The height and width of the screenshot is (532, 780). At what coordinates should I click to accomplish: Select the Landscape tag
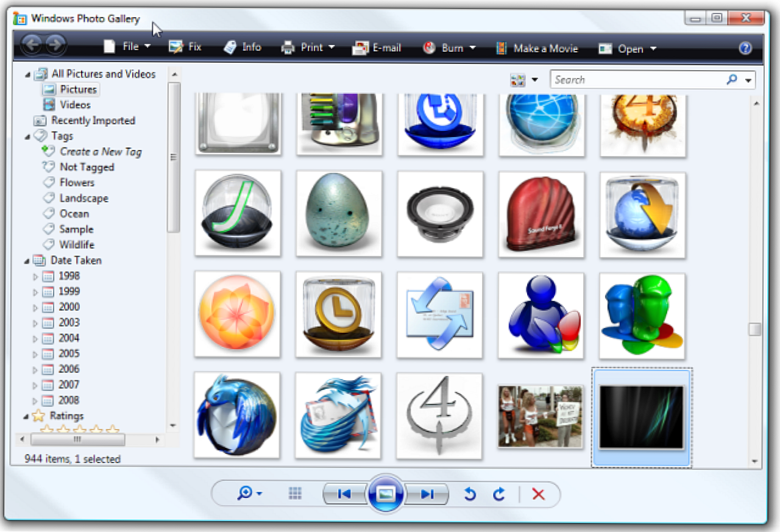click(x=76, y=198)
